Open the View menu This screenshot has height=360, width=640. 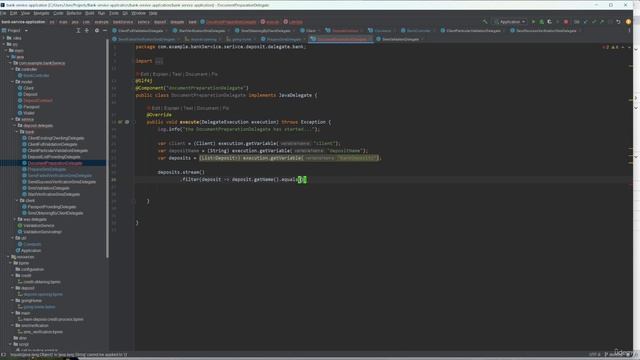click(x=25, y=13)
